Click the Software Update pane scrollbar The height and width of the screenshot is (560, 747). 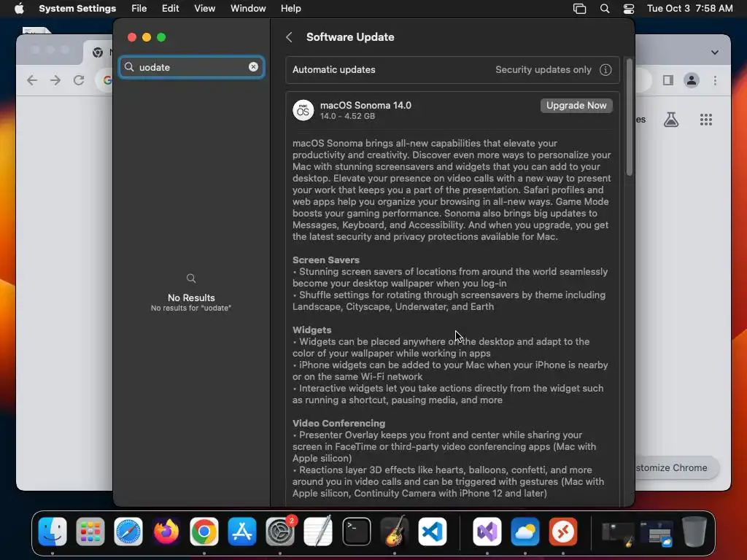(x=630, y=117)
